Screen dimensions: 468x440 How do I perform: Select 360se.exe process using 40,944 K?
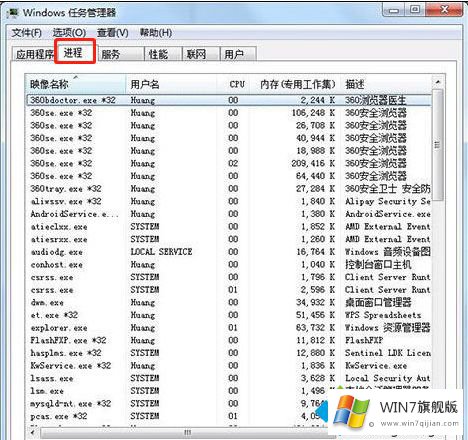(229, 138)
